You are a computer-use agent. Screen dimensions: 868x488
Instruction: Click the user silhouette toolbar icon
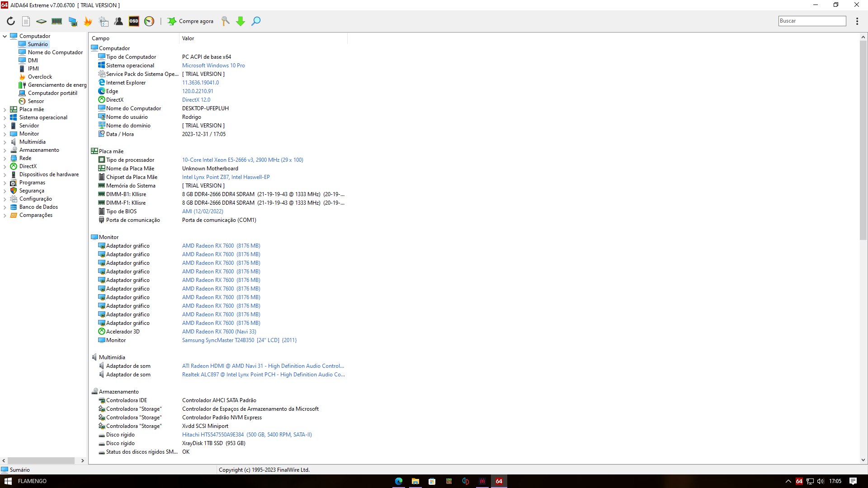pos(118,21)
